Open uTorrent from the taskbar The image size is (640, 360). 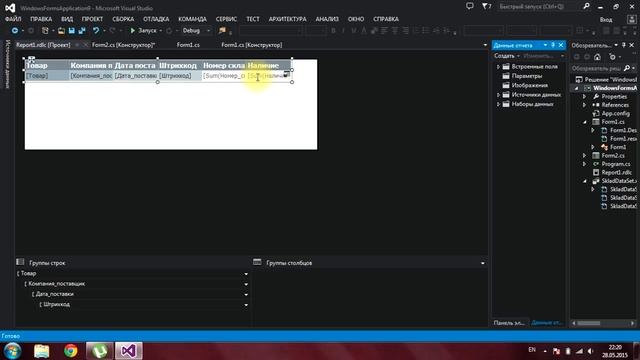pos(100,351)
